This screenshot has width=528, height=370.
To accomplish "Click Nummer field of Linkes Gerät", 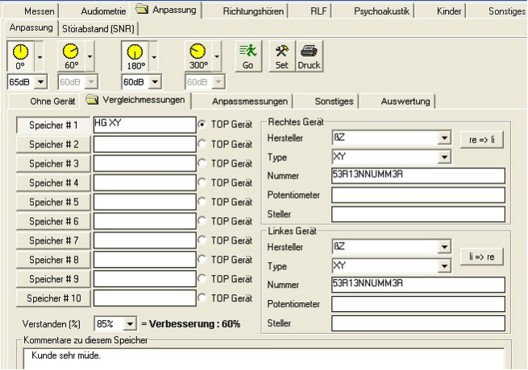I will click(x=418, y=285).
